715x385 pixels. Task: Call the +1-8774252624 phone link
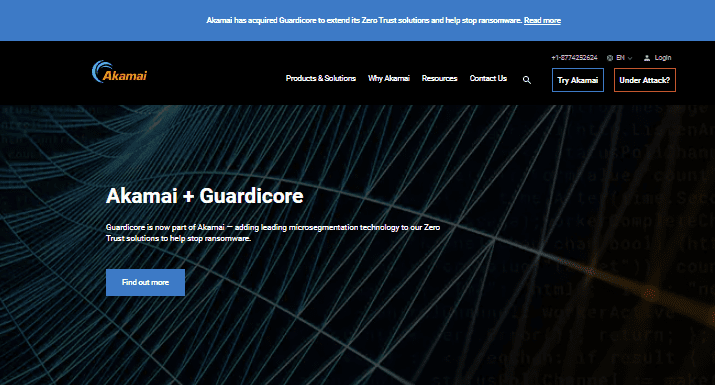pyautogui.click(x=574, y=58)
